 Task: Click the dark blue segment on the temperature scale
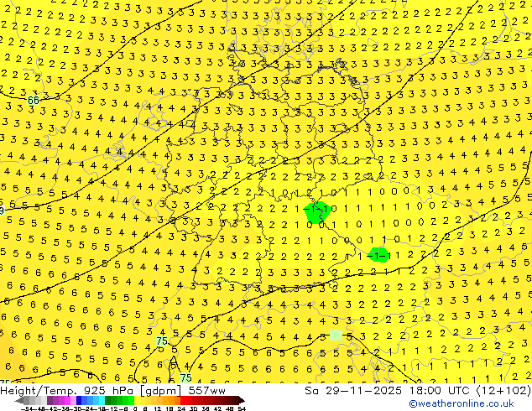(x=79, y=400)
